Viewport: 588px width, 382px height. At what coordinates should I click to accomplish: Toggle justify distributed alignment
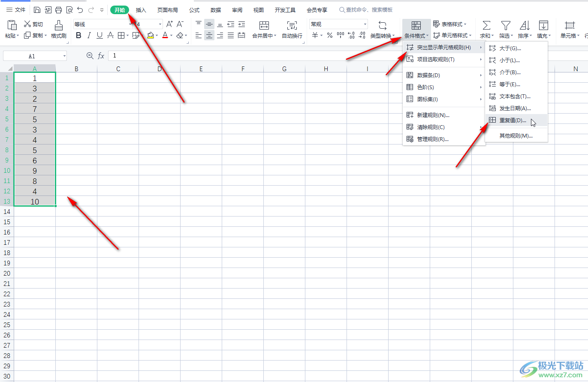tap(231, 36)
